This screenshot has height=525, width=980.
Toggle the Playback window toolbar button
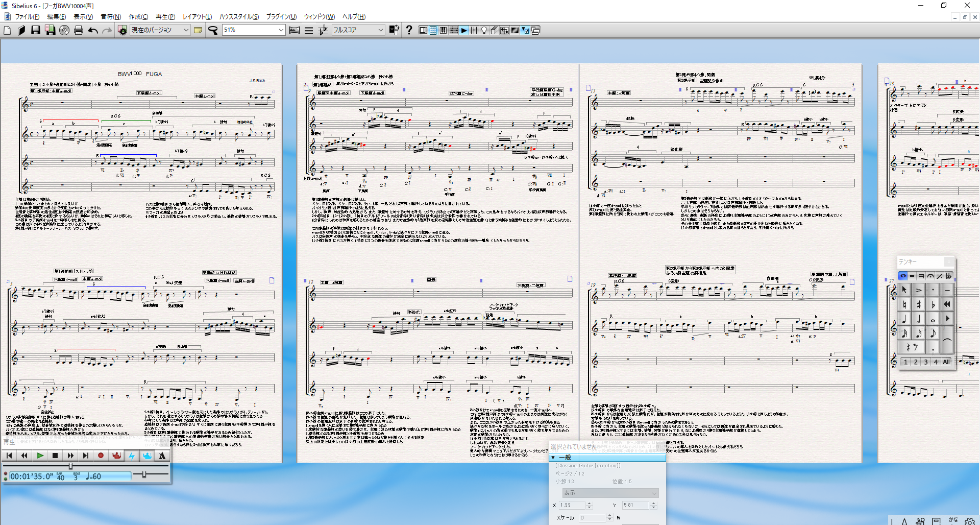464,30
